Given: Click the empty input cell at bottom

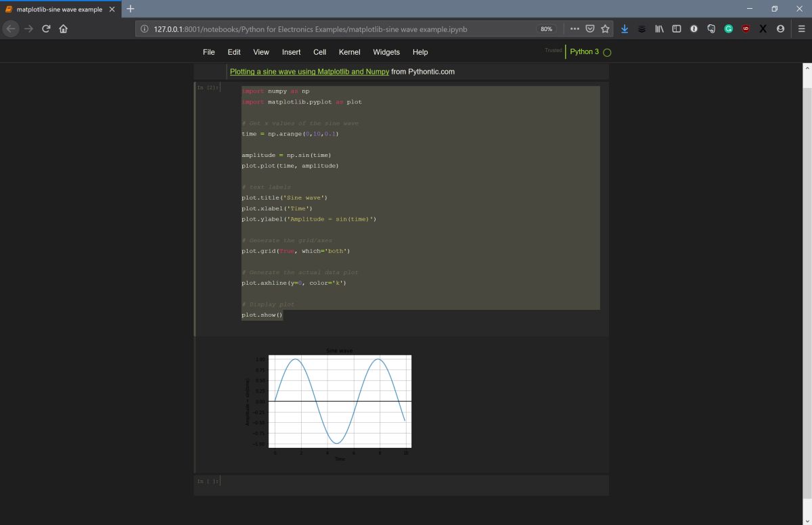Looking at the screenshot, I should coord(414,482).
